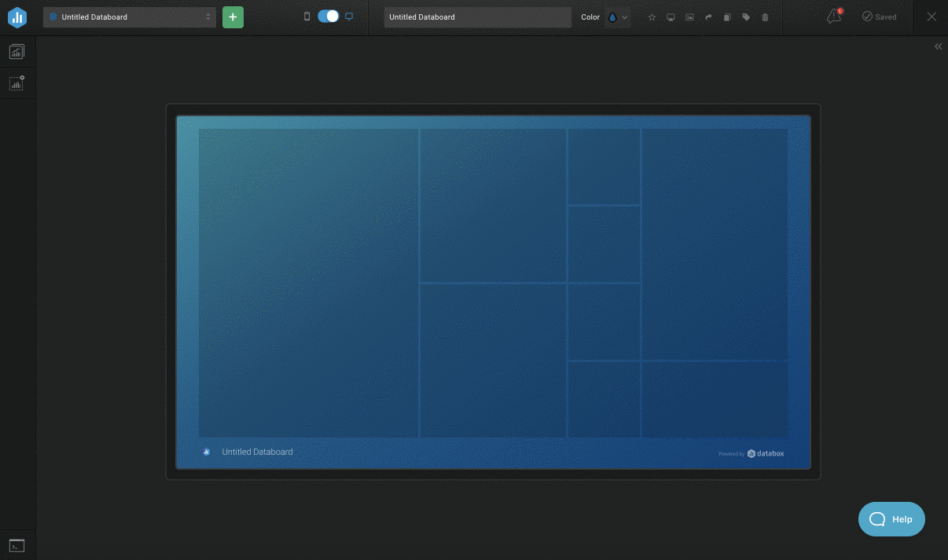Open the background image icon
The height and width of the screenshot is (560, 948).
pos(689,17)
